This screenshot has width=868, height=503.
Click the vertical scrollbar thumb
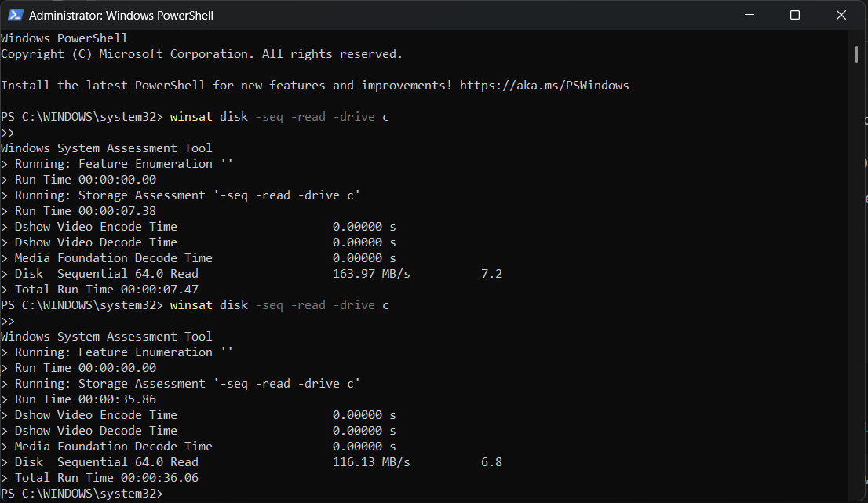(856, 53)
